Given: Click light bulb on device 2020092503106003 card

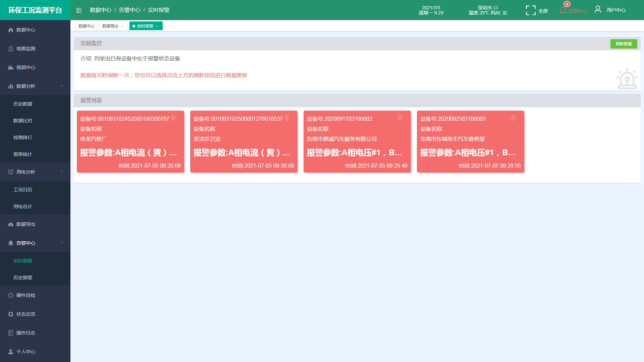Looking at the screenshot, I should pos(513,118).
